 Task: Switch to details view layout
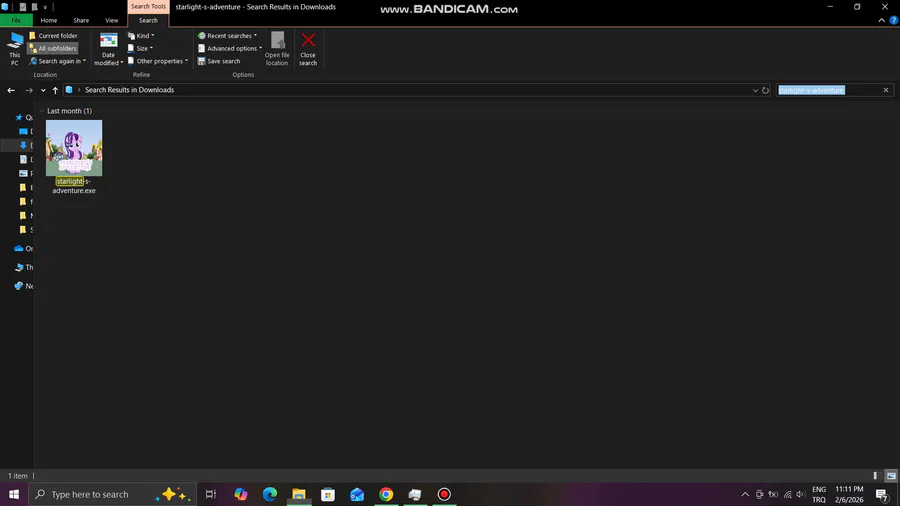coord(877,476)
